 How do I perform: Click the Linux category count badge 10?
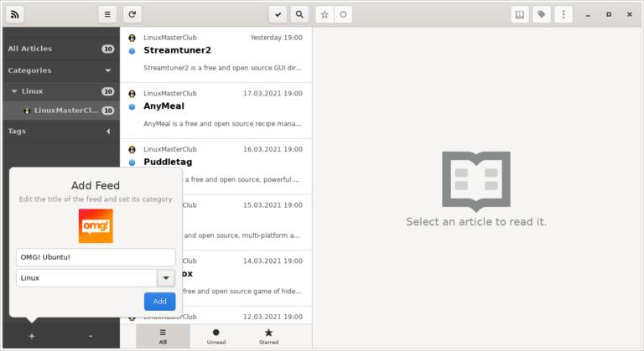pos(108,91)
